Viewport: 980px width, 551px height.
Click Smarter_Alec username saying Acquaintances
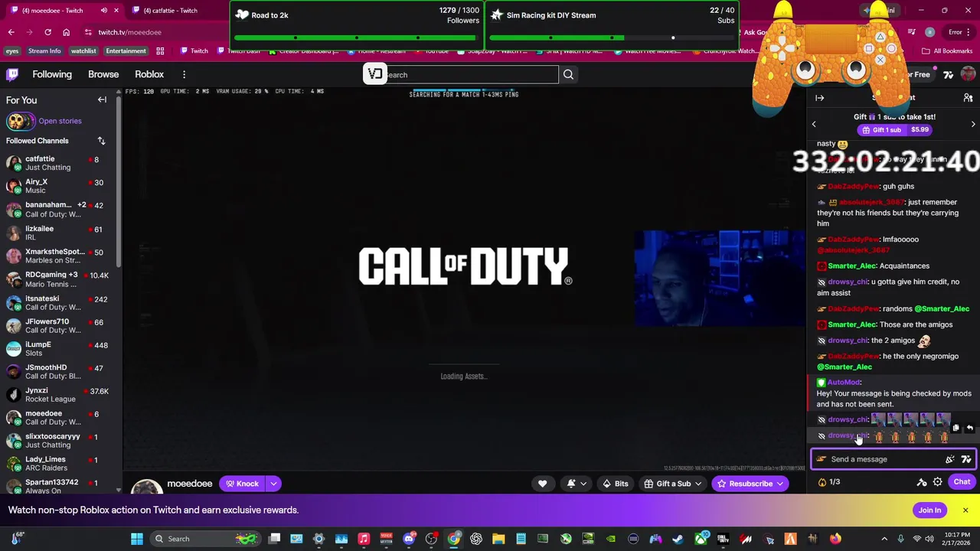point(851,266)
